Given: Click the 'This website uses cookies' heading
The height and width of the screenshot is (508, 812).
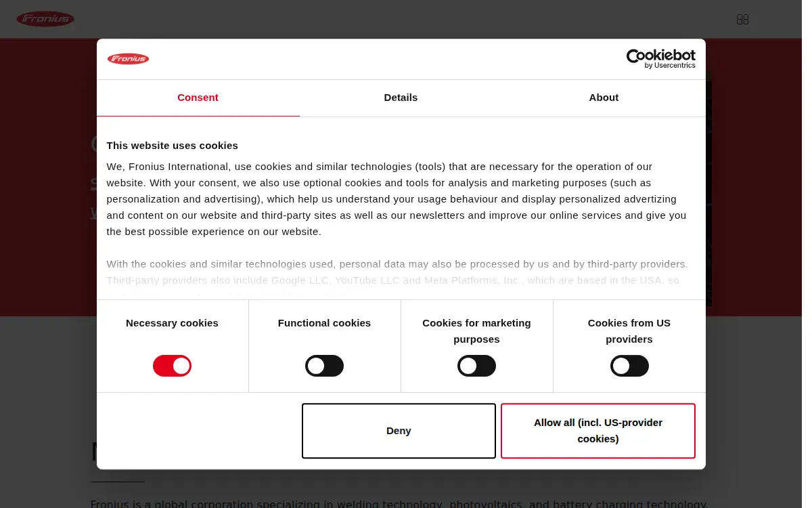Looking at the screenshot, I should [172, 146].
